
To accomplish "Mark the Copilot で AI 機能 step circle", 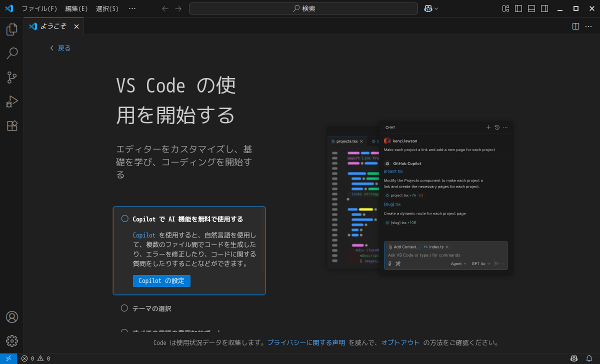I will coord(125,218).
